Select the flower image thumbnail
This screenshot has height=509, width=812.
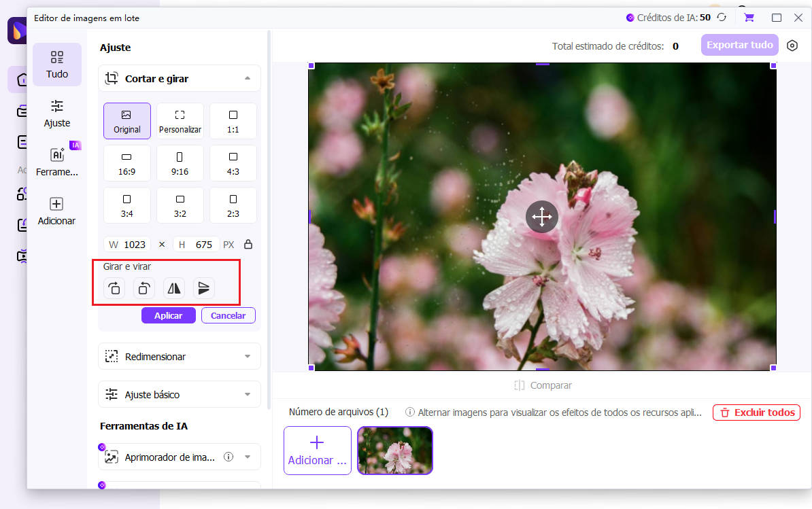tap(395, 450)
